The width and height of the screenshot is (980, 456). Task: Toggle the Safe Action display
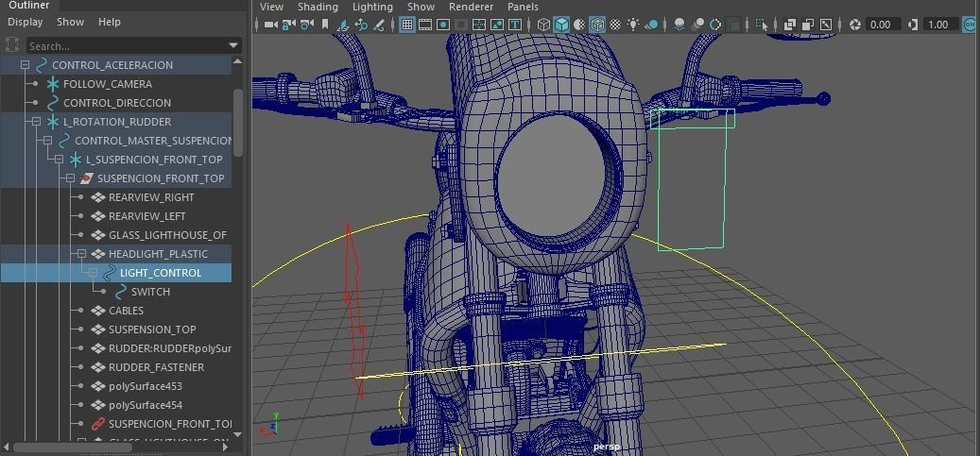coord(497,25)
